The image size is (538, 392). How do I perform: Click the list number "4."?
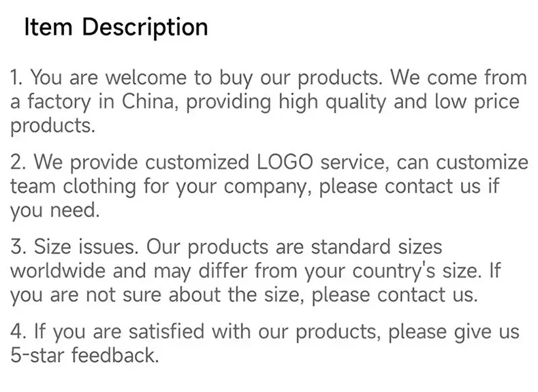pos(18,332)
